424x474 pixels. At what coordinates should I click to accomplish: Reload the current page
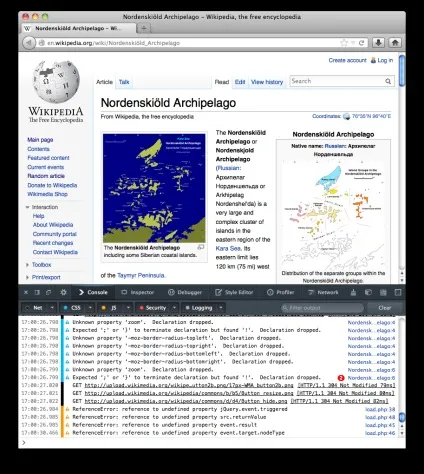tap(361, 43)
